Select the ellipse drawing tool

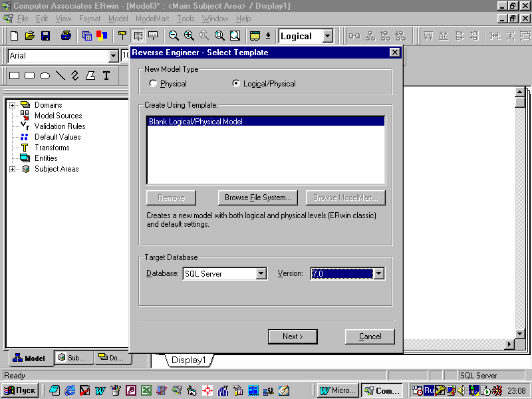pos(45,75)
